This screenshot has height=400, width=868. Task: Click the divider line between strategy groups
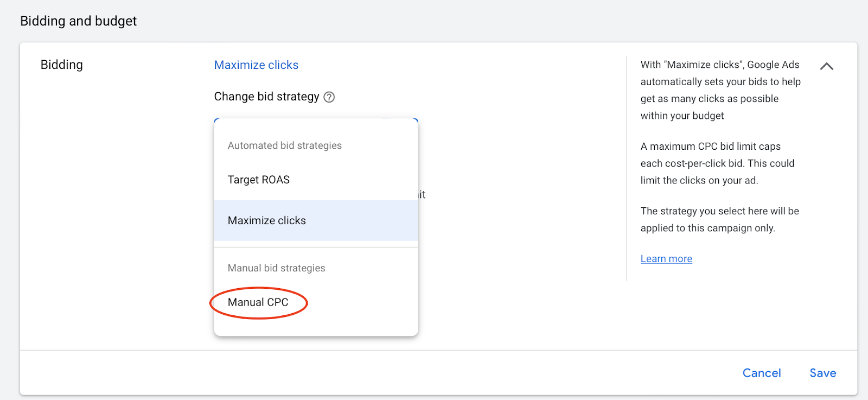point(316,247)
